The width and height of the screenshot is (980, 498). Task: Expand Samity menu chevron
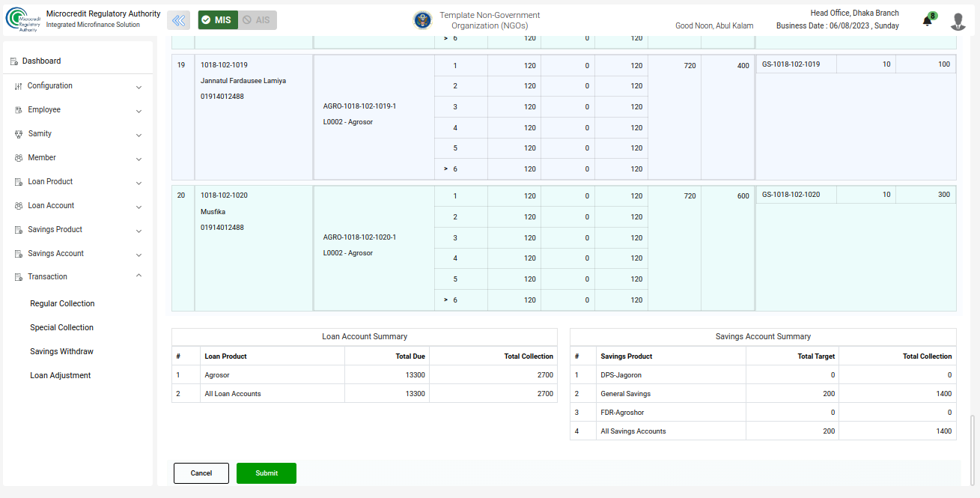[139, 135]
